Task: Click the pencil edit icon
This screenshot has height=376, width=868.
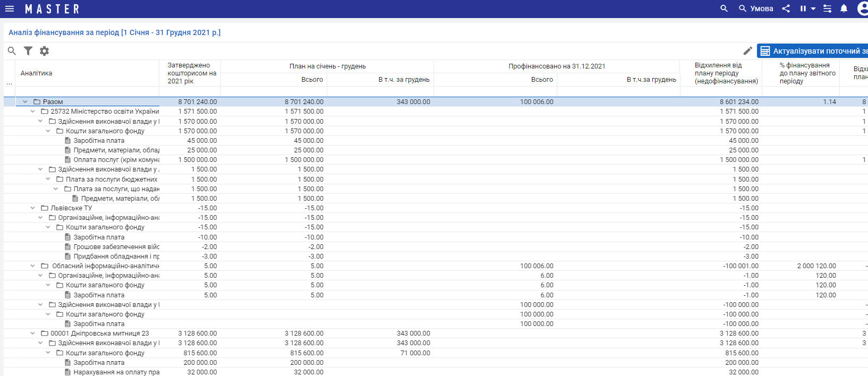Action: tap(747, 51)
